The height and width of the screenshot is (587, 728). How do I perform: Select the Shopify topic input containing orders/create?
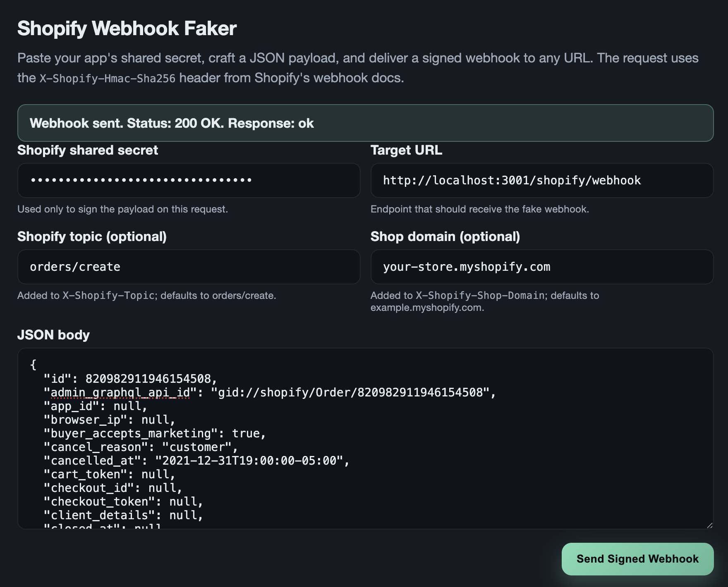coord(189,267)
